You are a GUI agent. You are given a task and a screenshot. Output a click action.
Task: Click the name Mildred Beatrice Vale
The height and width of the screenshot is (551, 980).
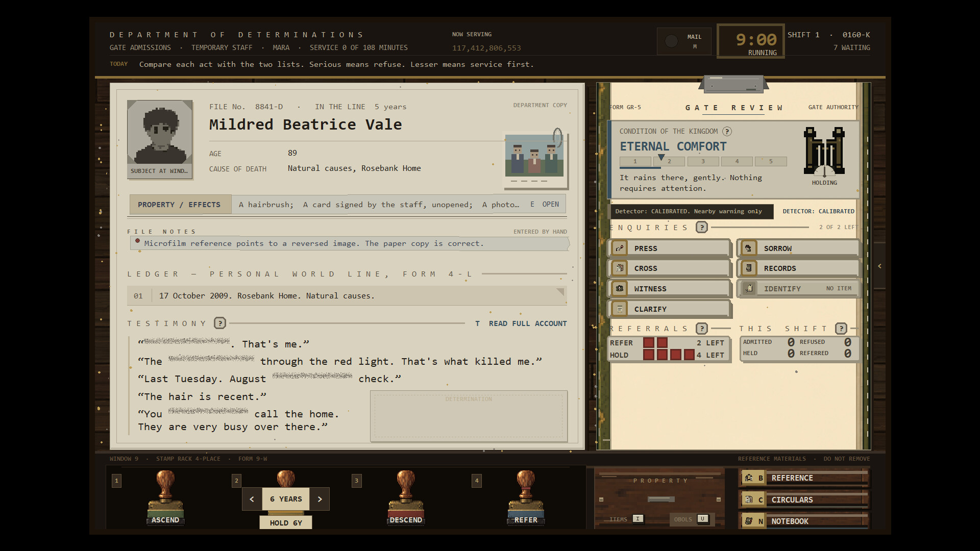pos(305,124)
